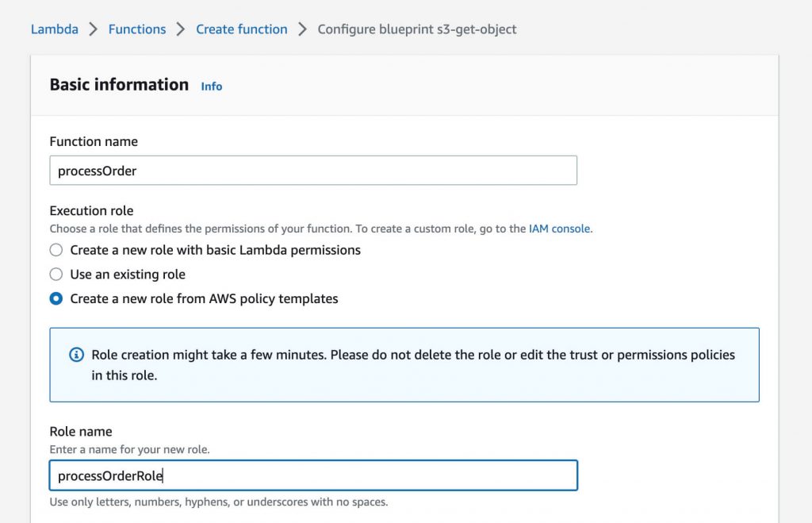
Task: Click the Execution role section label
Action: [x=91, y=210]
